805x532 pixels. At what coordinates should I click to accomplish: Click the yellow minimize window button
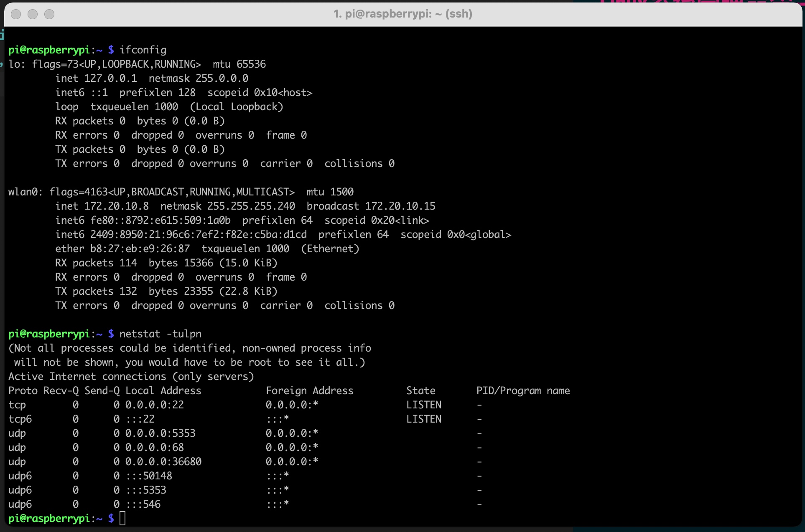pyautogui.click(x=33, y=14)
